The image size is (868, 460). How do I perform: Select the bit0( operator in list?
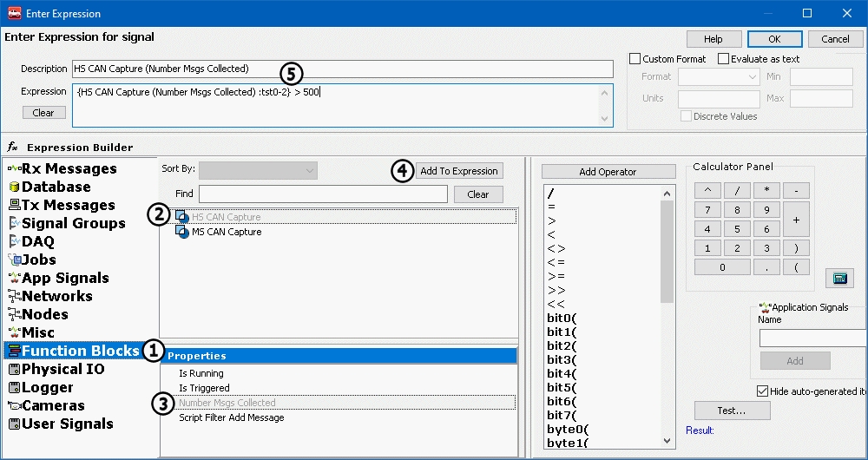[x=562, y=318]
